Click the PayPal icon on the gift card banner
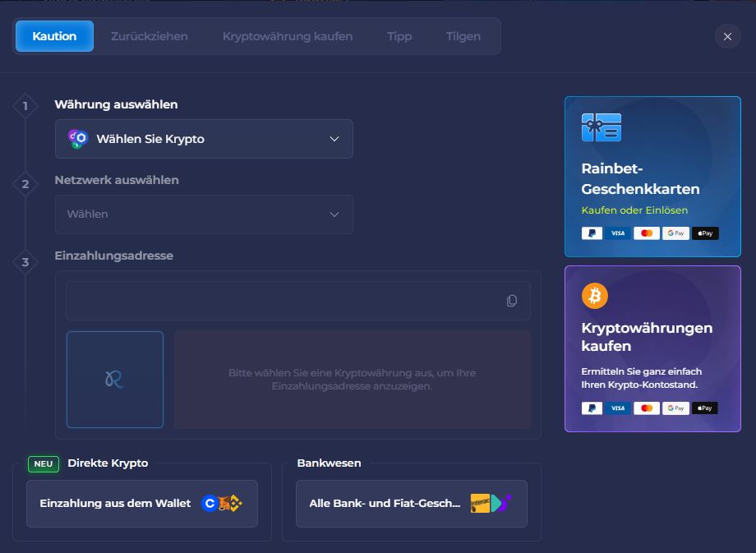Viewport: 756px width, 553px height. click(x=592, y=233)
